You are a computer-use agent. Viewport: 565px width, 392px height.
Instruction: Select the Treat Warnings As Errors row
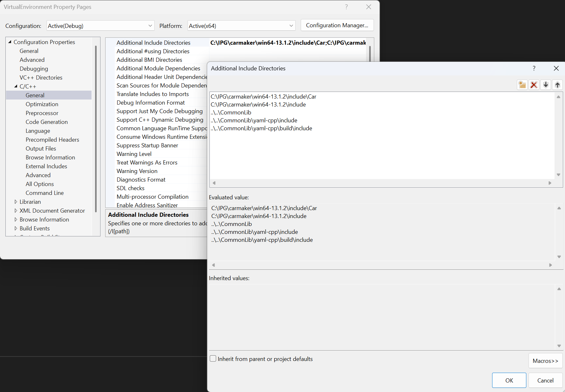(x=147, y=163)
